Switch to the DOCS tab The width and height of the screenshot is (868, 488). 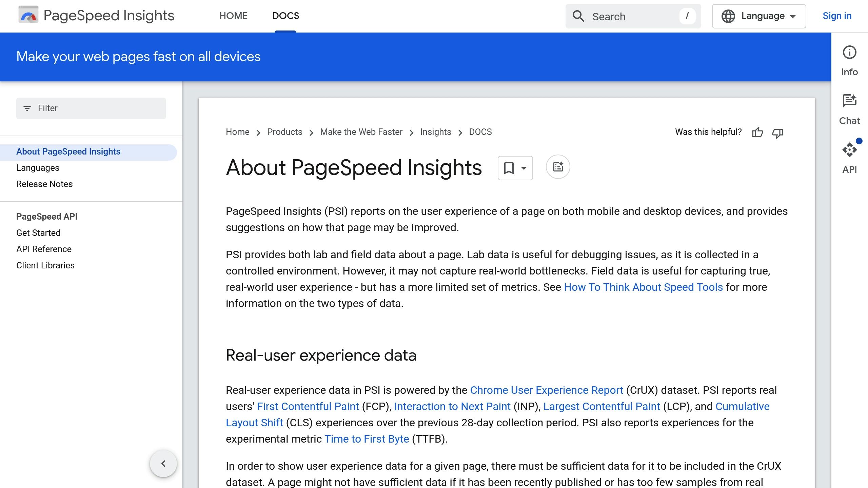(285, 16)
